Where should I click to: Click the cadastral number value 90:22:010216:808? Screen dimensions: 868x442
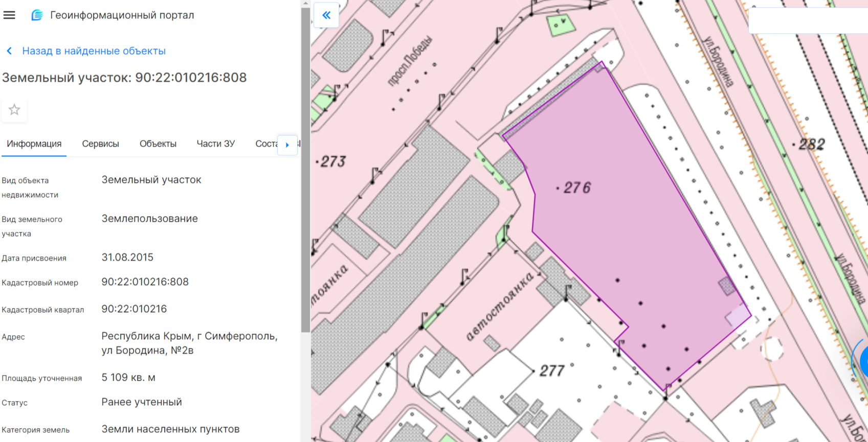(145, 282)
